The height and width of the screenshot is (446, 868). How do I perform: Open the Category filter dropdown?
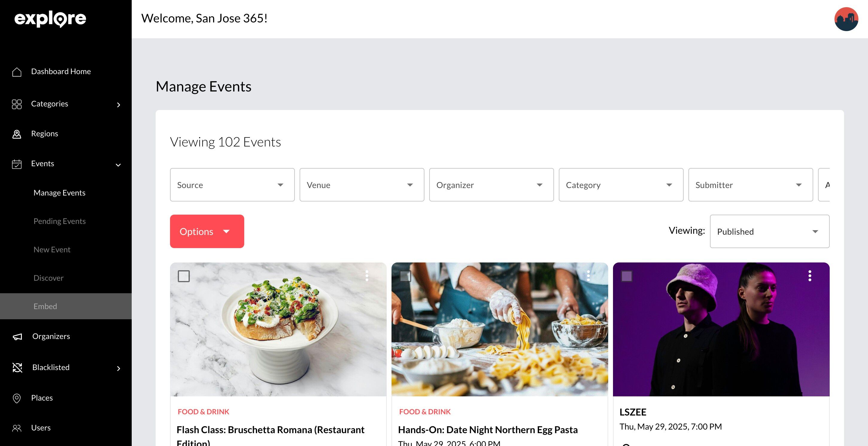621,185
